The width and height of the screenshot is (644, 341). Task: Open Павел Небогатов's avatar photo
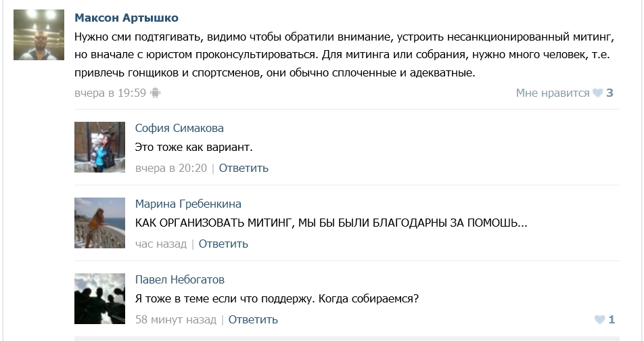(x=100, y=298)
